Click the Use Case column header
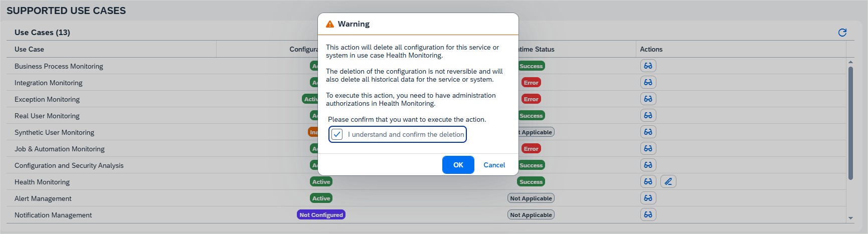This screenshot has height=234, width=868. tap(29, 49)
